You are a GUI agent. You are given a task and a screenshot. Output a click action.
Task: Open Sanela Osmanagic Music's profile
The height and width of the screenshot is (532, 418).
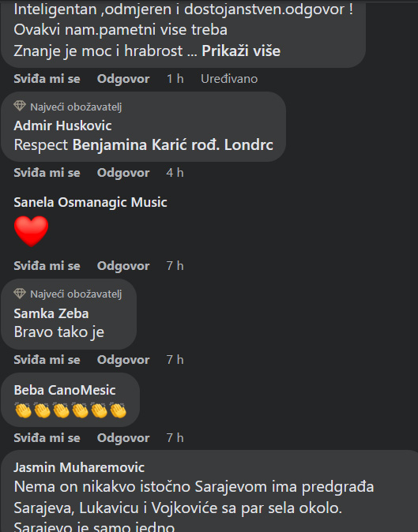tap(90, 202)
